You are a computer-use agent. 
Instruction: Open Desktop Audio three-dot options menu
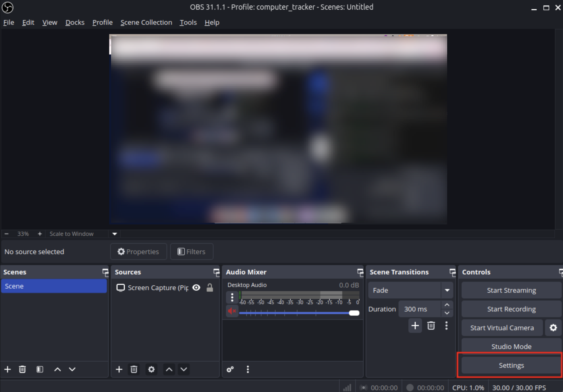click(232, 297)
